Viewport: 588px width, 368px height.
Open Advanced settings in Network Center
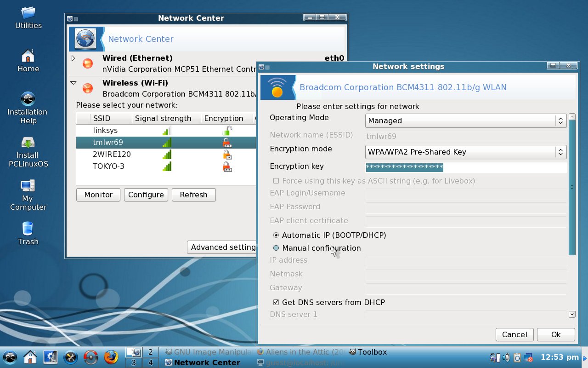(x=222, y=247)
